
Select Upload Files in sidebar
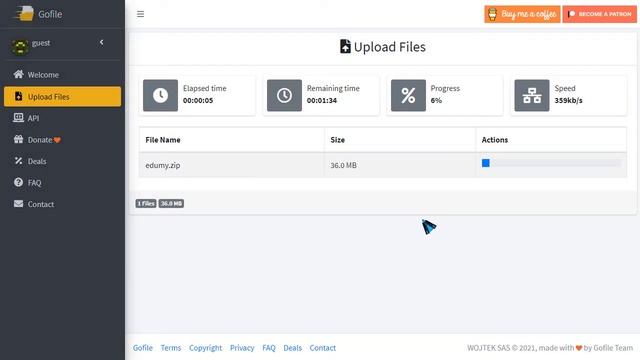(x=62, y=96)
